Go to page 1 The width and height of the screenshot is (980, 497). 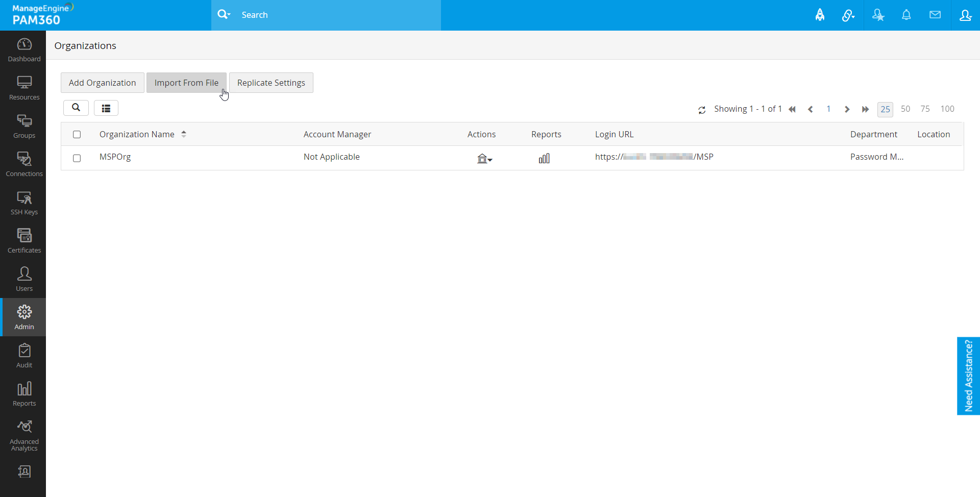coord(828,109)
